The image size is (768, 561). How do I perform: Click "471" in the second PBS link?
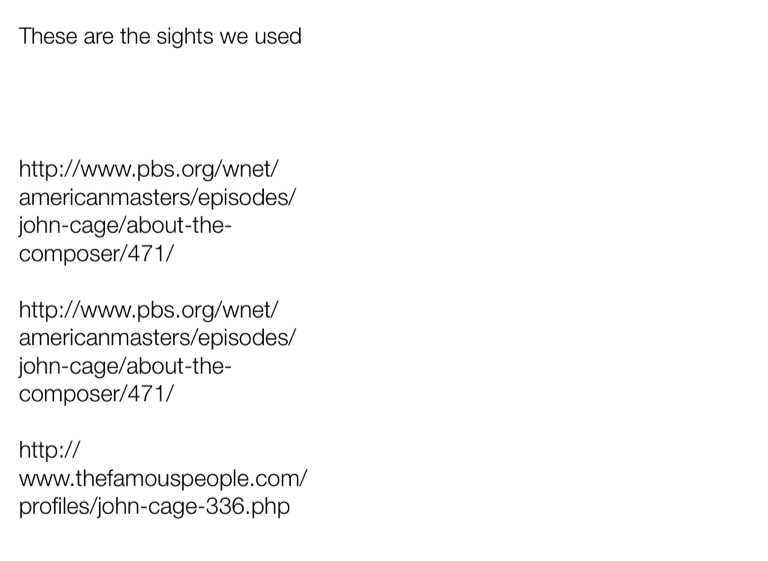[x=147, y=394]
